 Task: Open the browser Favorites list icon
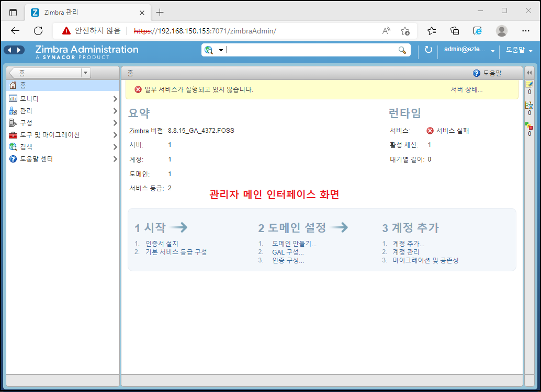tap(431, 31)
